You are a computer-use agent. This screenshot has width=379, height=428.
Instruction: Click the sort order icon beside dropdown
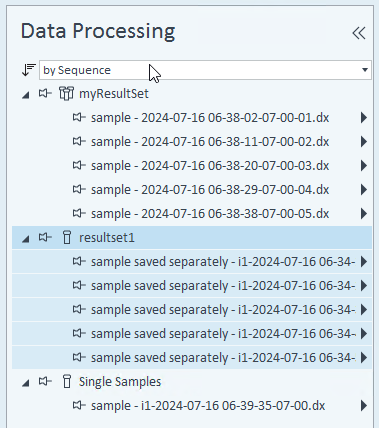29,70
